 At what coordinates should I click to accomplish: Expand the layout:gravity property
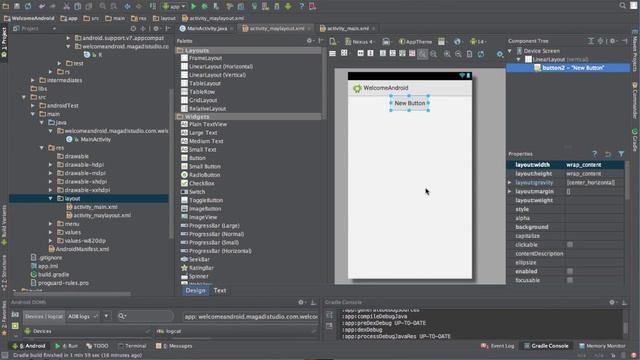point(510,182)
